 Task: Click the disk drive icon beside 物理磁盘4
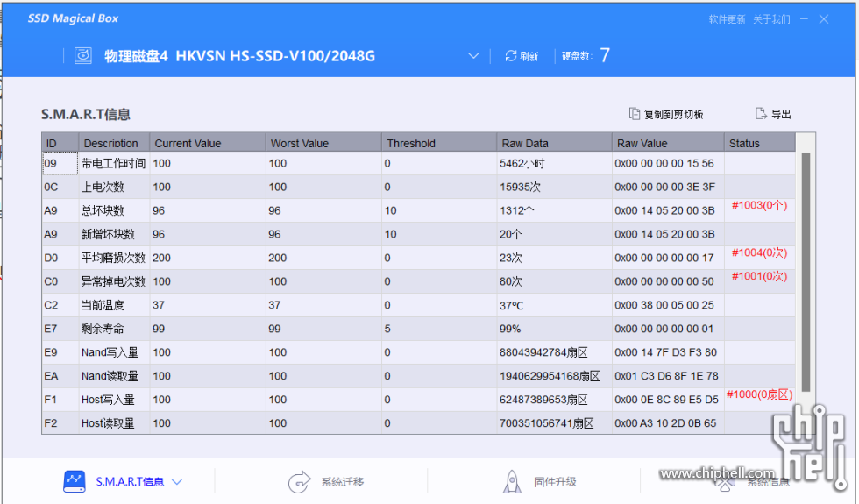[82, 55]
